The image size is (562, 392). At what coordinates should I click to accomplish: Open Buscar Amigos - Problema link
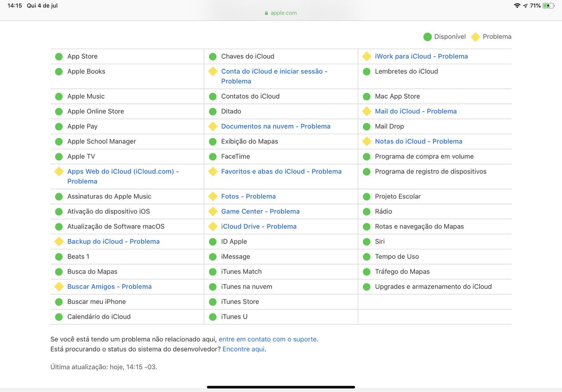click(110, 286)
